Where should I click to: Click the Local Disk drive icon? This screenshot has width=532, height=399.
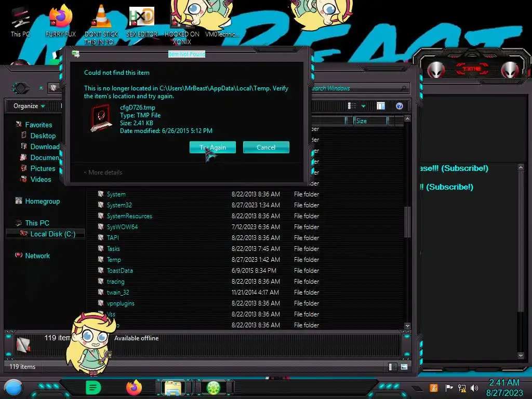tap(24, 233)
